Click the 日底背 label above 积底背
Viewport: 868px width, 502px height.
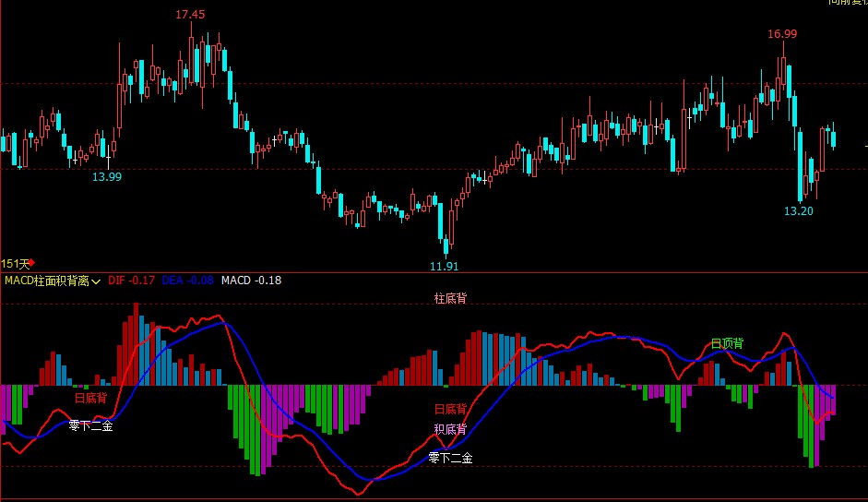click(x=450, y=409)
